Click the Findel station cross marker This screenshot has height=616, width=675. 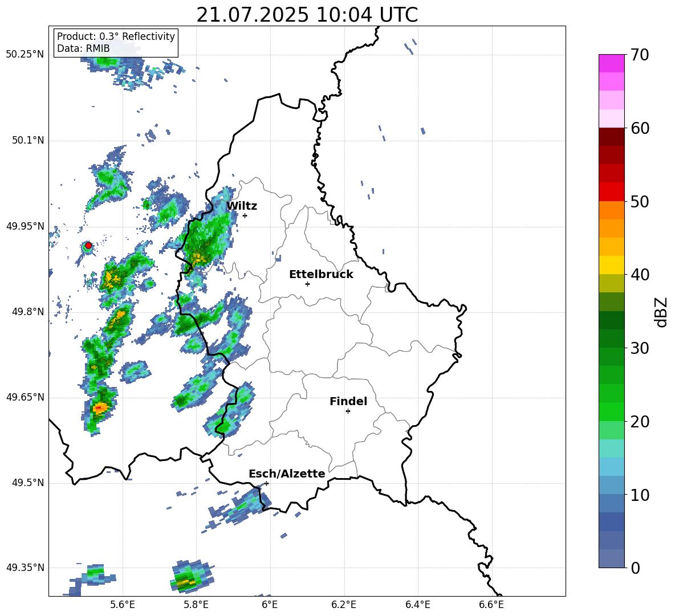pyautogui.click(x=348, y=411)
